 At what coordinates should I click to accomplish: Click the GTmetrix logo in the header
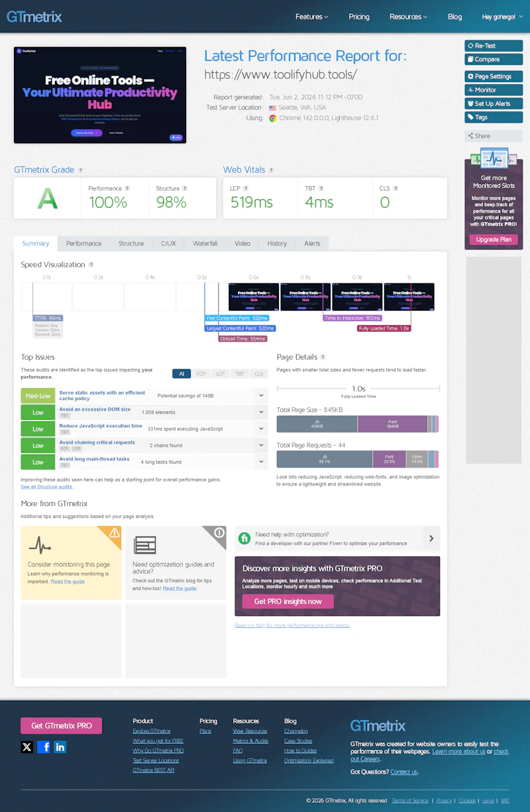(x=34, y=17)
